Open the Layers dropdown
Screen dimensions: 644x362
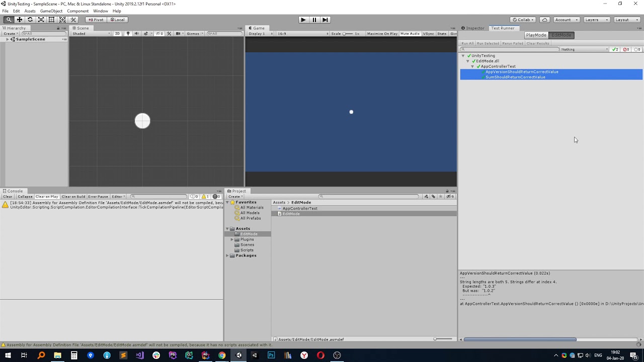click(596, 20)
